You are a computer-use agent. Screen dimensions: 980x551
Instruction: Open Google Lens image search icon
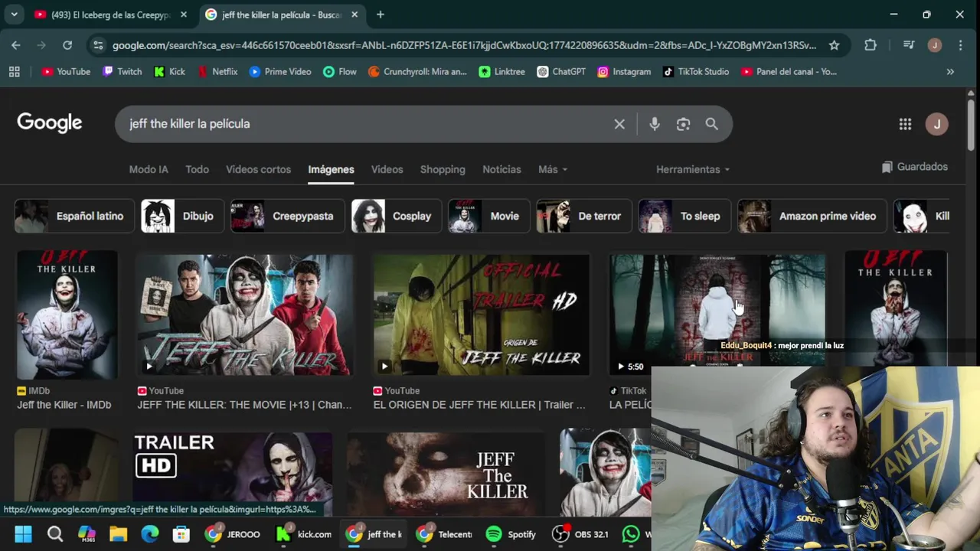point(683,124)
